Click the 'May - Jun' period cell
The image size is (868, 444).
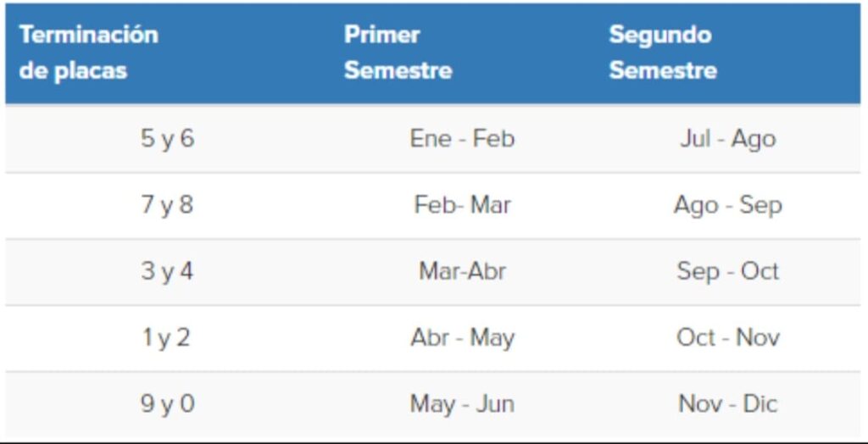click(462, 404)
